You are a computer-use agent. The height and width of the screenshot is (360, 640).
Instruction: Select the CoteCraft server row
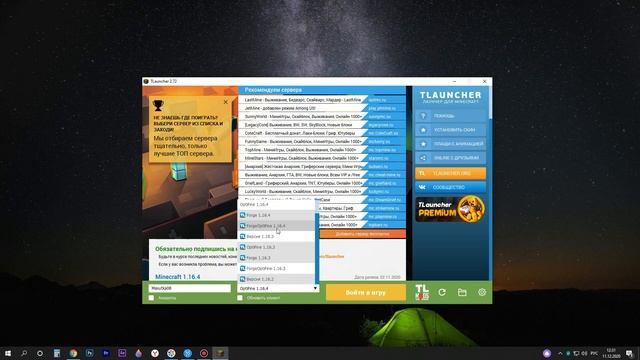pos(303,133)
